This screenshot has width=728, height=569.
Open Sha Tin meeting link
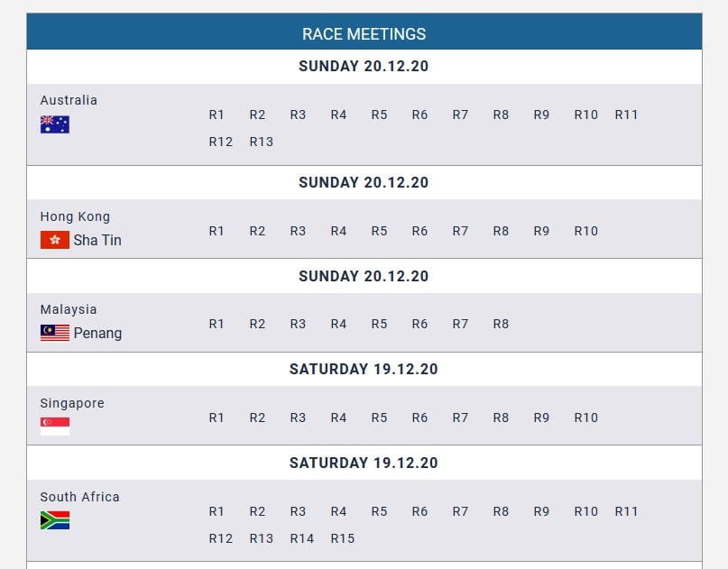coord(97,240)
